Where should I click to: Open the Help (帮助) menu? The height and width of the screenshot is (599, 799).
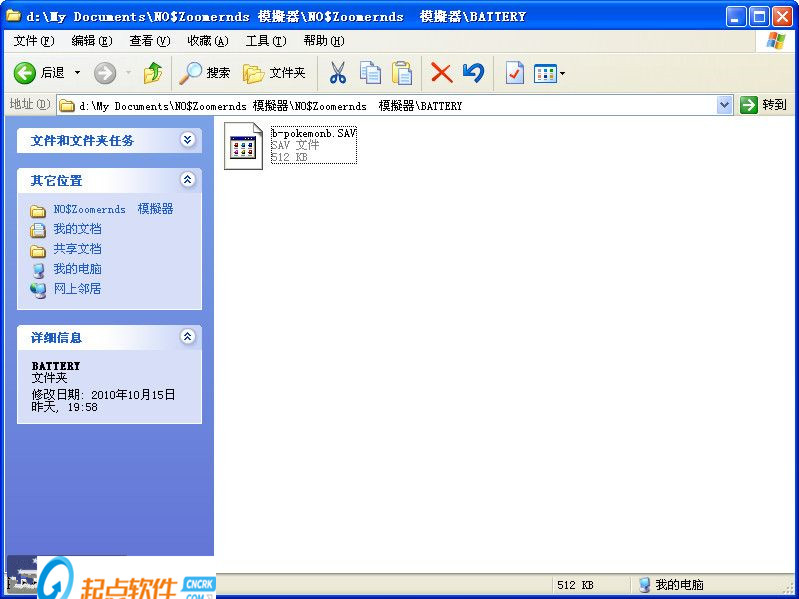click(324, 41)
